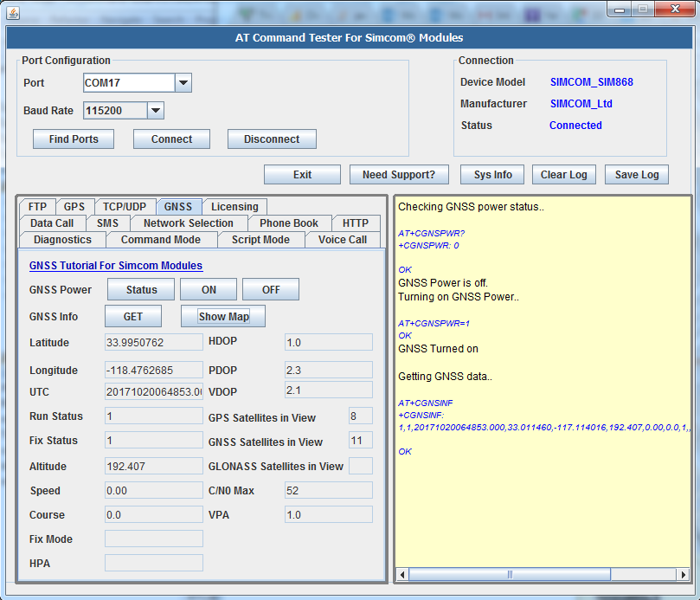The width and height of the screenshot is (700, 600).
Task: Click Show Map to view GNSS location
Action: [222, 316]
